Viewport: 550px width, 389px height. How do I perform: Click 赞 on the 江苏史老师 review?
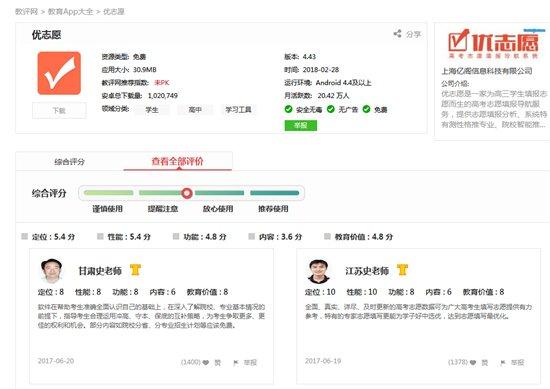(484, 362)
